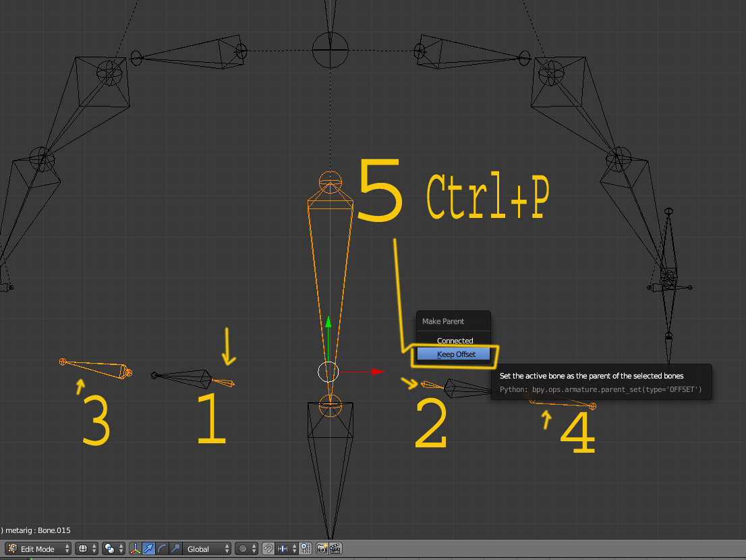Toggle the 3D manipulator widget icon
The width and height of the screenshot is (746, 560).
[x=136, y=549]
